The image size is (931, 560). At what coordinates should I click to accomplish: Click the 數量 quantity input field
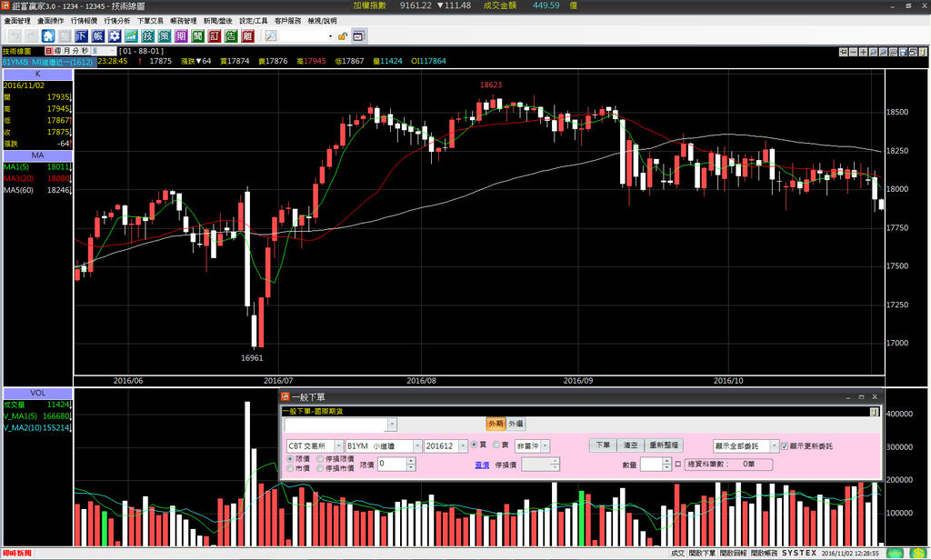[651, 465]
